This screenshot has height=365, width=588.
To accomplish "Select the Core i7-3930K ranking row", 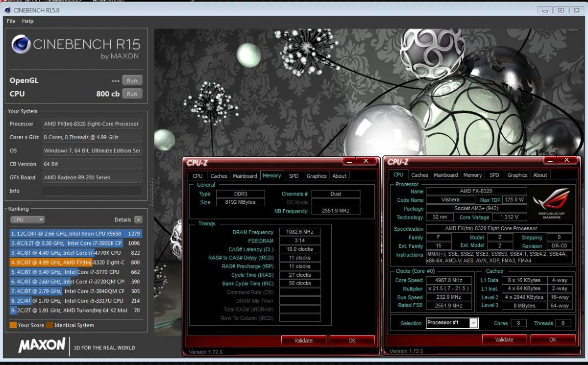I will [75, 243].
